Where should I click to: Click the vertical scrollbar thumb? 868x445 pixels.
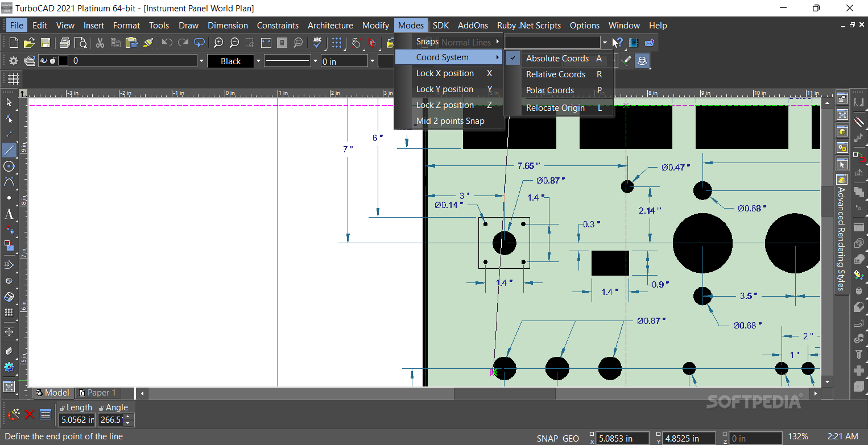click(828, 202)
